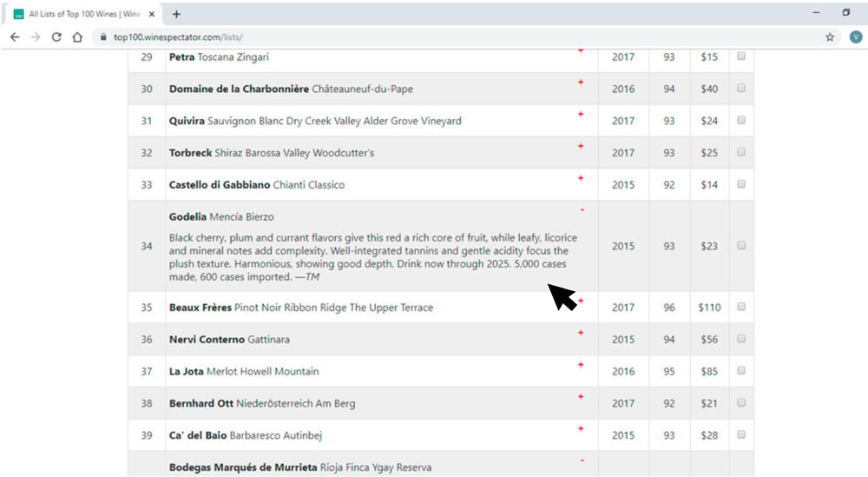This screenshot has width=868, height=477.
Task: Check the box for Petra Toscana Zingari
Action: [x=741, y=56]
